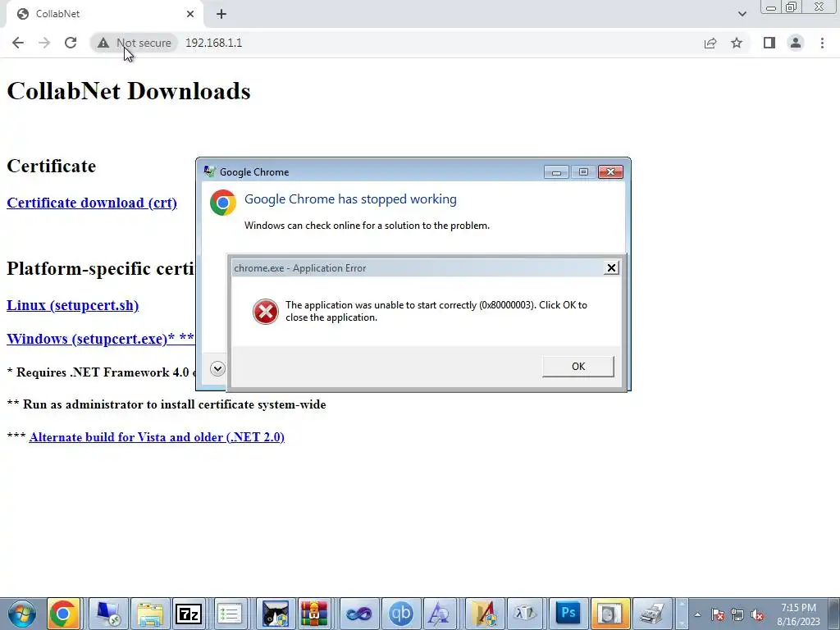Image resolution: width=840 pixels, height=630 pixels.
Task: Open Remote Desktop Connection from taskbar
Action: coord(108,614)
